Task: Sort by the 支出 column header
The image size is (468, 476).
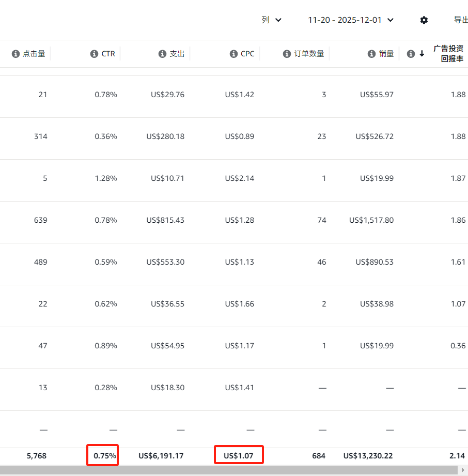Action: [x=177, y=54]
